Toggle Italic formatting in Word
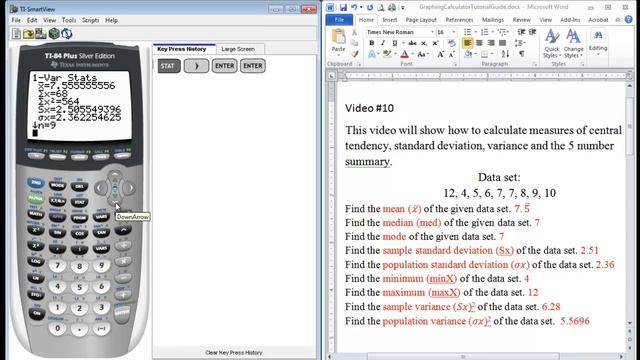Screen dimensions: 640x360 click(x=383, y=43)
